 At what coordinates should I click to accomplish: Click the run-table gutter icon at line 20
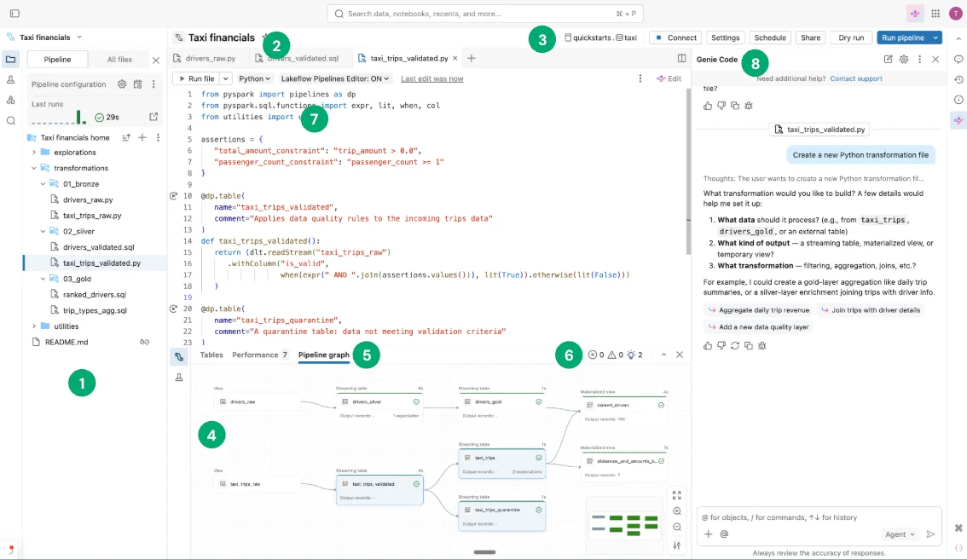173,309
